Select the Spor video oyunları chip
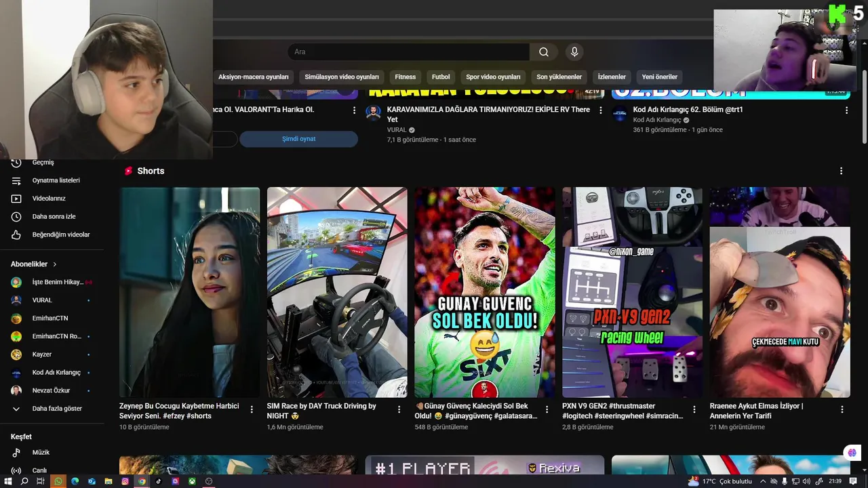Viewport: 868px width, 488px height. tap(493, 77)
